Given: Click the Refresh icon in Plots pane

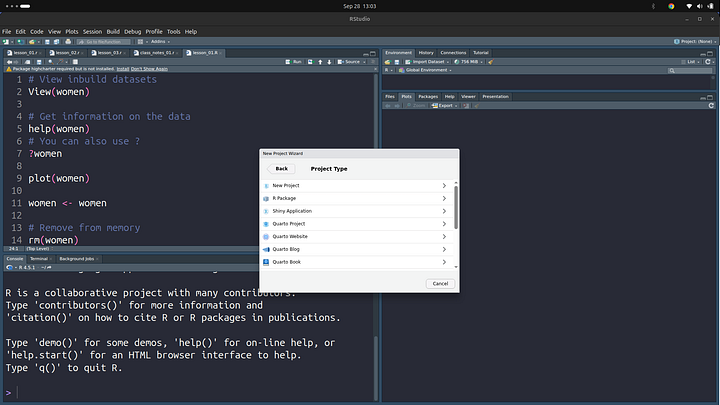Looking at the screenshot, I should [711, 106].
